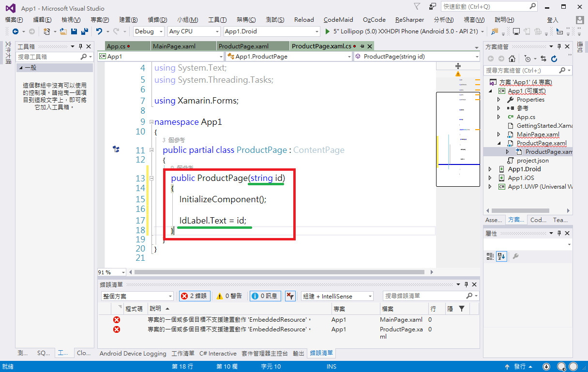Pin the Toolbox panel with pushpin icon
This screenshot has width=588, height=372.
[80, 46]
